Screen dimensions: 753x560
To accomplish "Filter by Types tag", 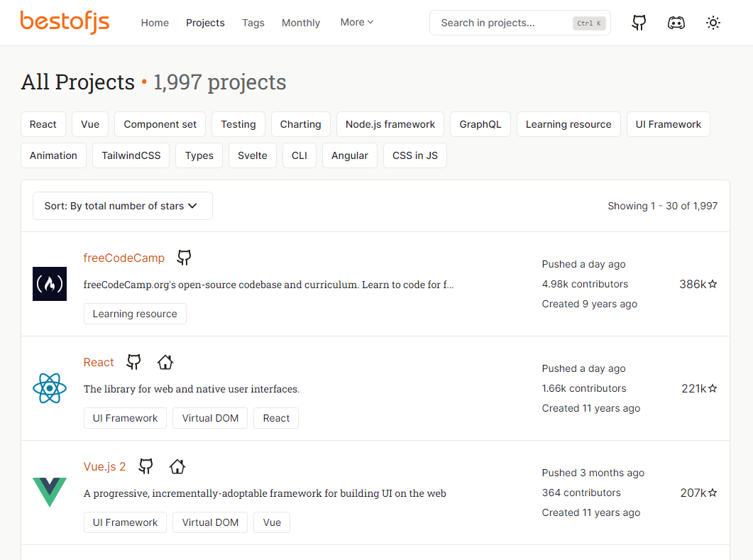I will coord(199,155).
